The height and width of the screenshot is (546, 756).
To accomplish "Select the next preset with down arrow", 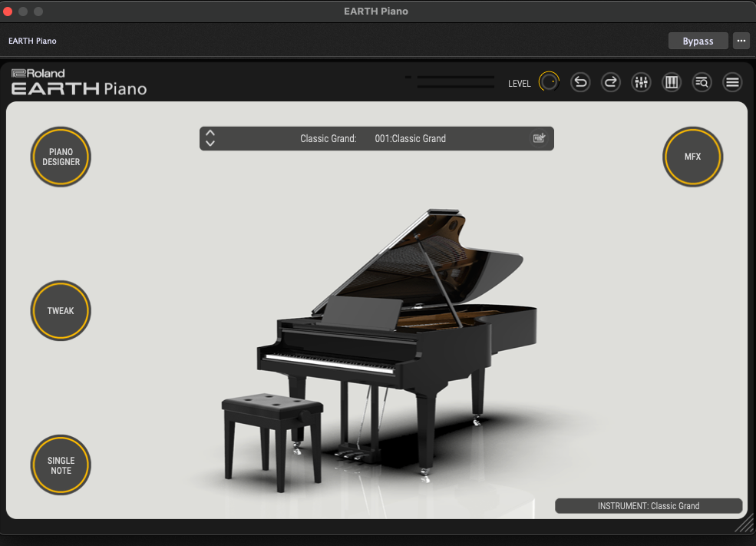I will click(x=210, y=144).
